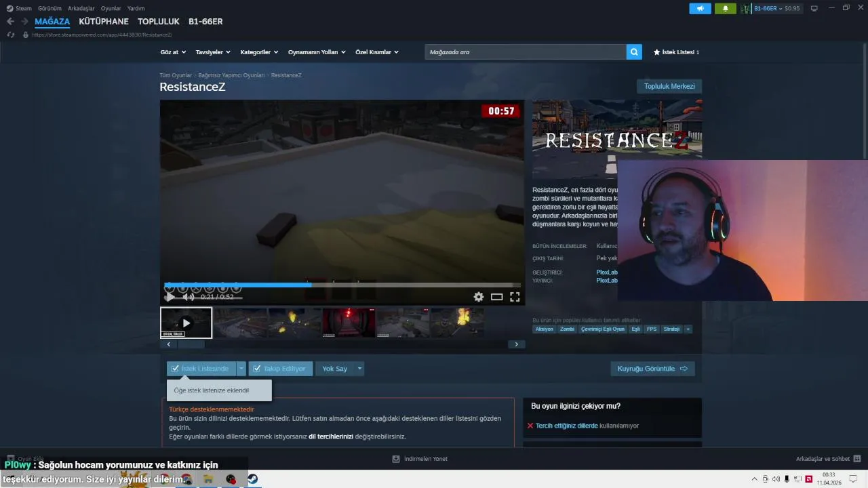Open the Steam icon in the Windows taskbar
The image size is (868, 488).
pos(252,479)
